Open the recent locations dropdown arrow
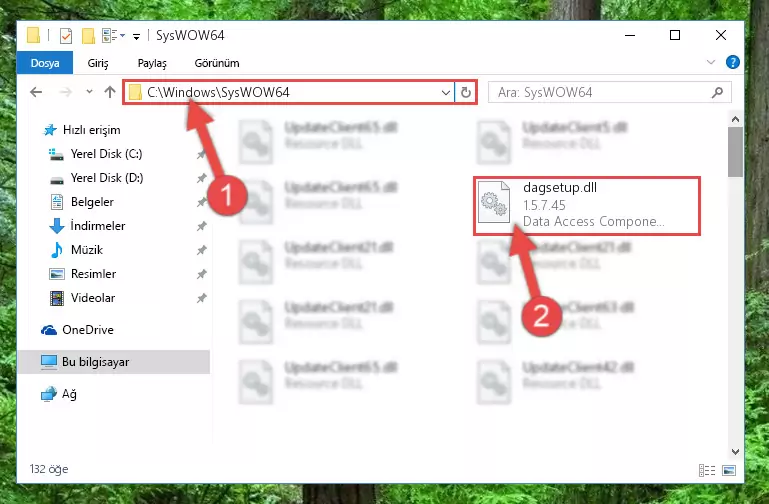The width and height of the screenshot is (769, 504). pyautogui.click(x=89, y=92)
